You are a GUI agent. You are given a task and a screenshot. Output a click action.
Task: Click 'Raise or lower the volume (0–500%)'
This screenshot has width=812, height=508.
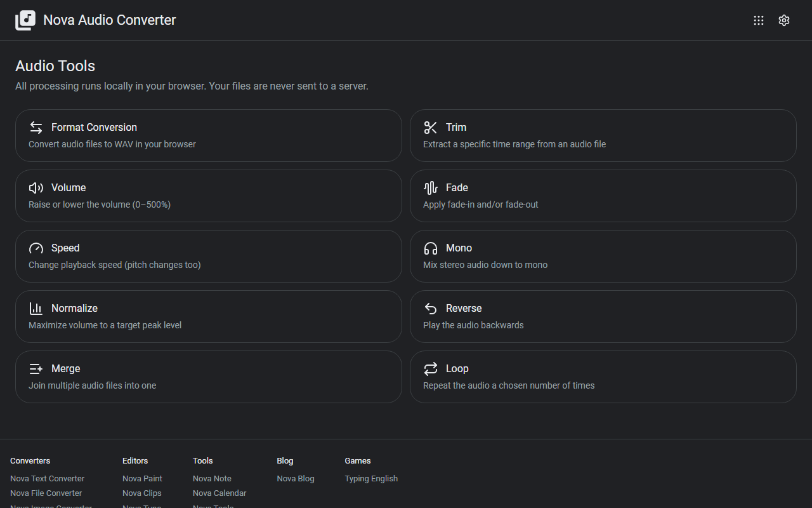100,204
